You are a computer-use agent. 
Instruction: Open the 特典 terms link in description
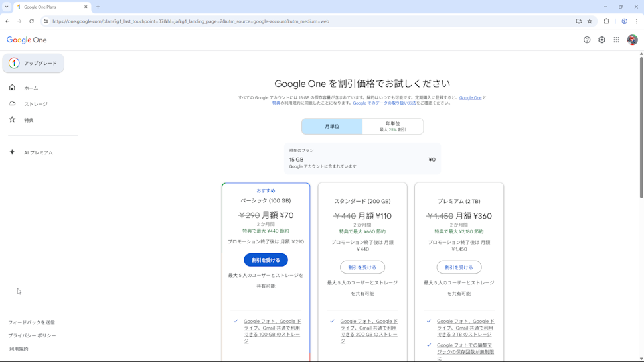point(276,103)
